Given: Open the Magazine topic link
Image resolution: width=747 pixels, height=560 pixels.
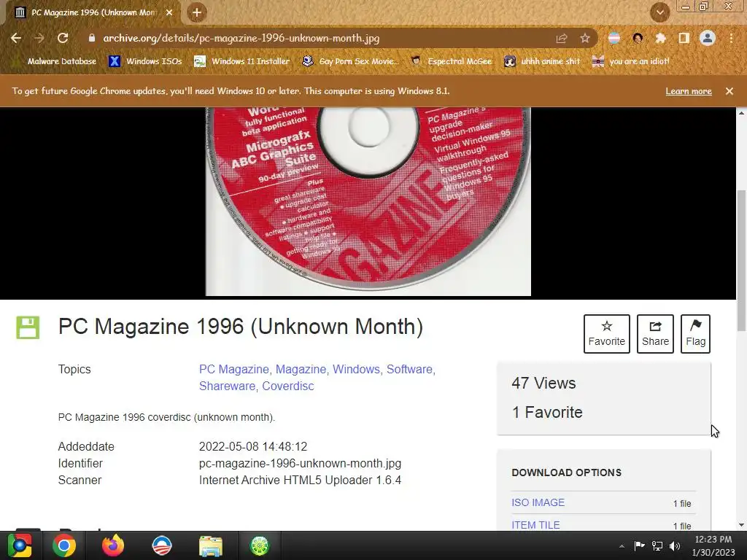Looking at the screenshot, I should coord(300,370).
